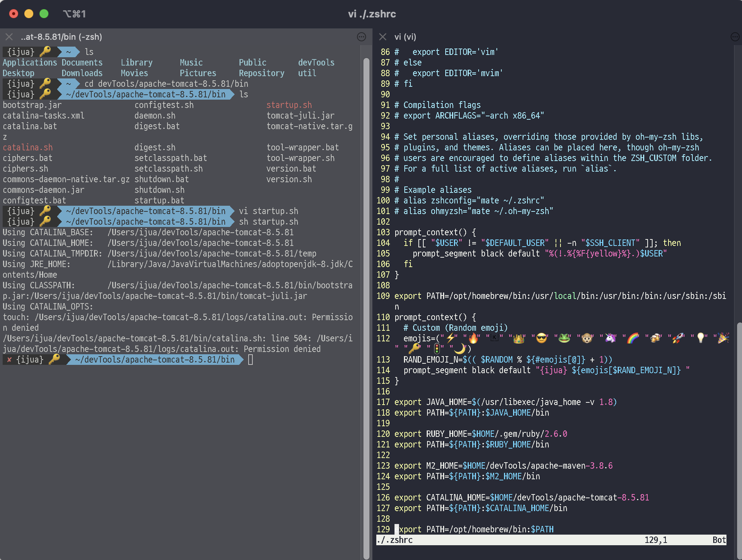Click the rainbow emoji in the emoji list
Viewport: 742px width, 560px height.
coord(632,338)
